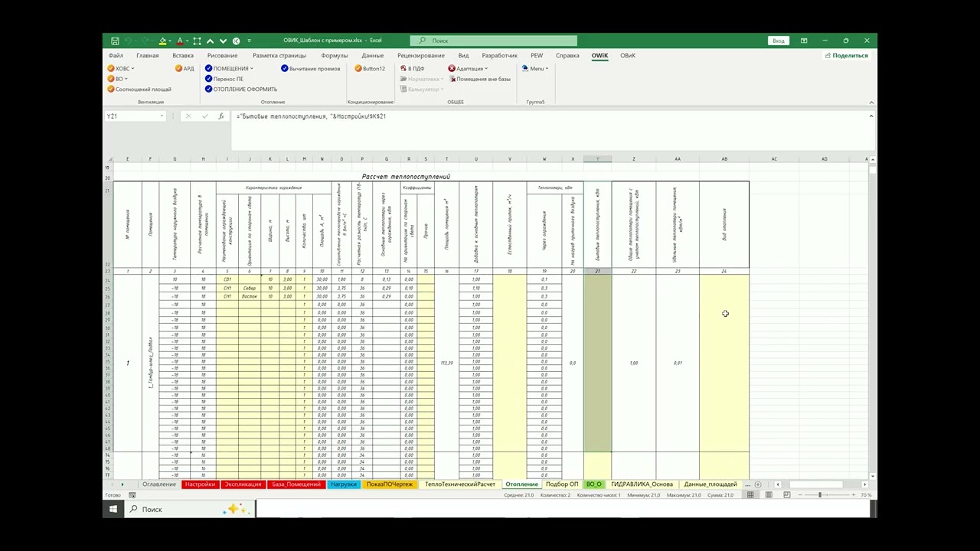Save the workbook with the floppy icon

tap(115, 41)
